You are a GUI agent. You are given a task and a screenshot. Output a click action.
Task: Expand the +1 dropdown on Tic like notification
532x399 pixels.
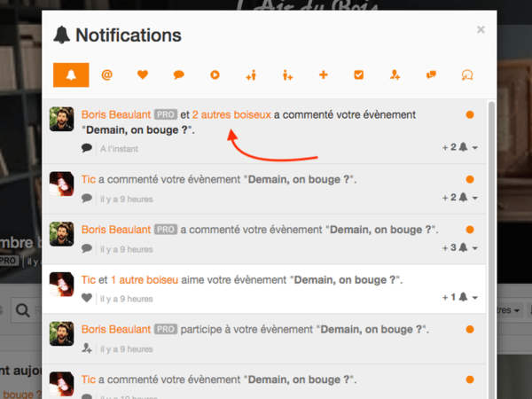(x=460, y=298)
